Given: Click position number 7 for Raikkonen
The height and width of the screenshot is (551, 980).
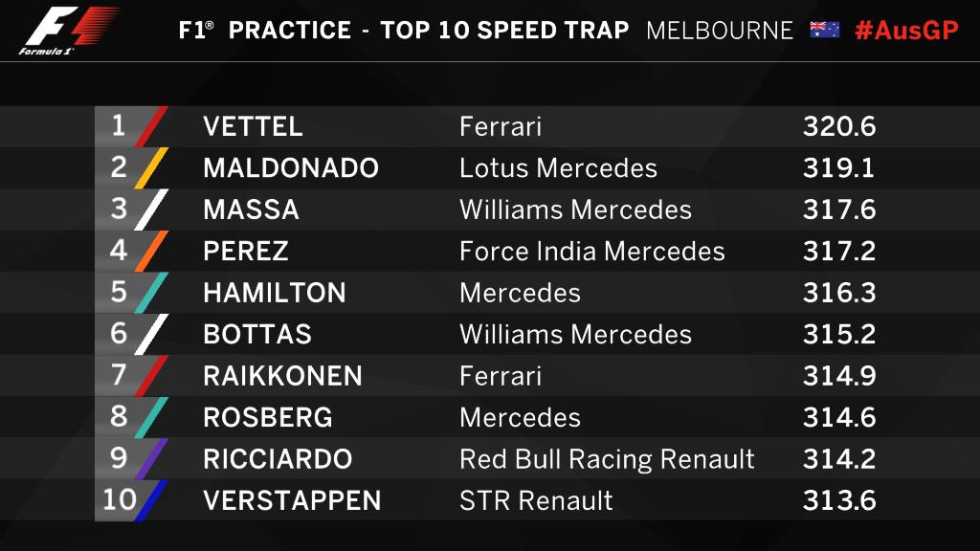Looking at the screenshot, I should click(x=119, y=375).
